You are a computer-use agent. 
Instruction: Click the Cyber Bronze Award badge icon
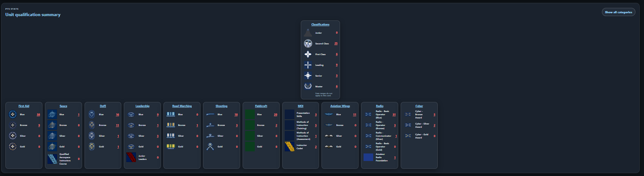coord(408,114)
